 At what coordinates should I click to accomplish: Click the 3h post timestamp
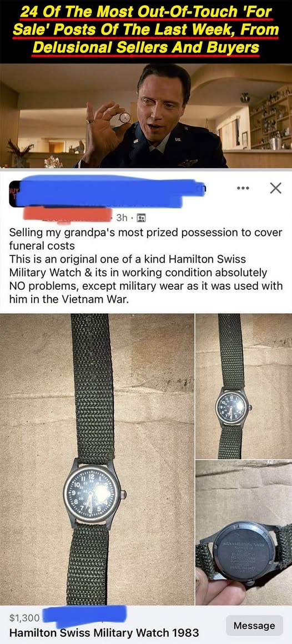[122, 217]
